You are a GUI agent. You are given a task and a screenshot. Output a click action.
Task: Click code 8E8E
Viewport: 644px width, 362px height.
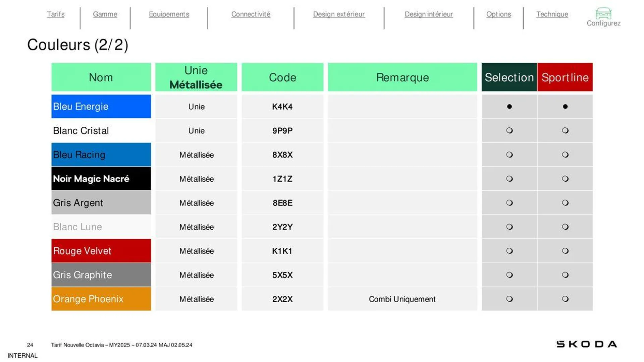pos(282,203)
